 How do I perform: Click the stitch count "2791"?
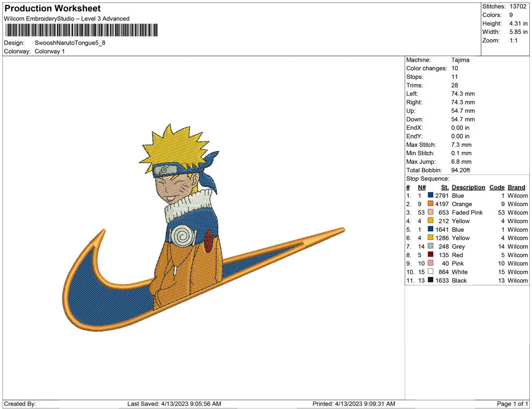click(x=442, y=195)
